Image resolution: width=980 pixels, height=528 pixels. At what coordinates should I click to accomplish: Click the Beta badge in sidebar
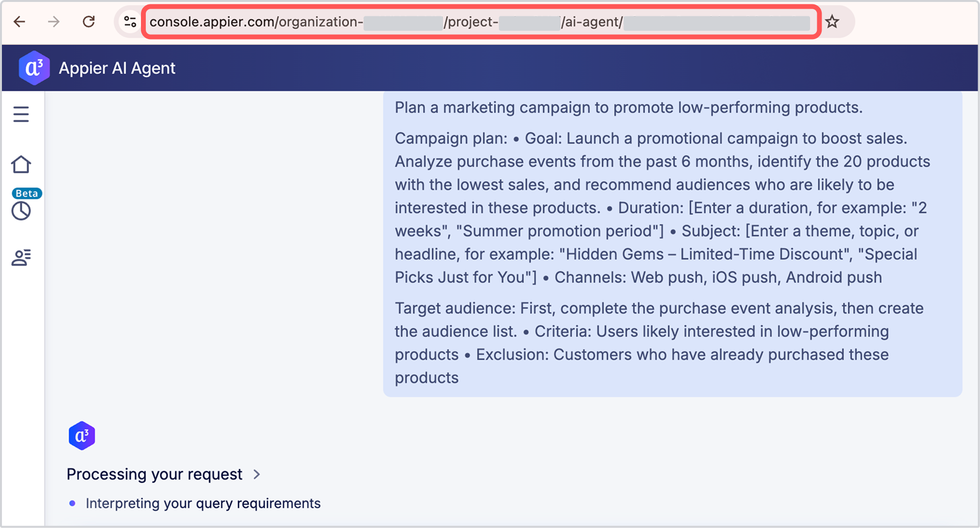pyautogui.click(x=27, y=194)
